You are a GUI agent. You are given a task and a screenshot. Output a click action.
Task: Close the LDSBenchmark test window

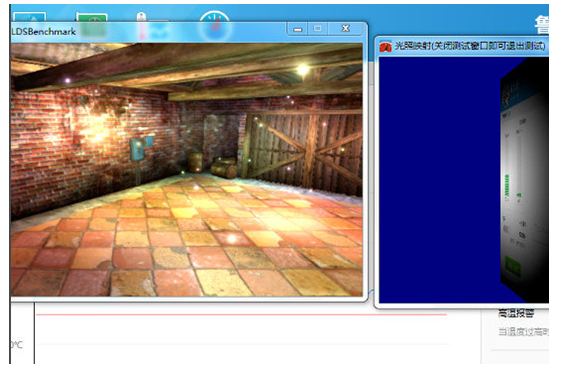[x=345, y=29]
